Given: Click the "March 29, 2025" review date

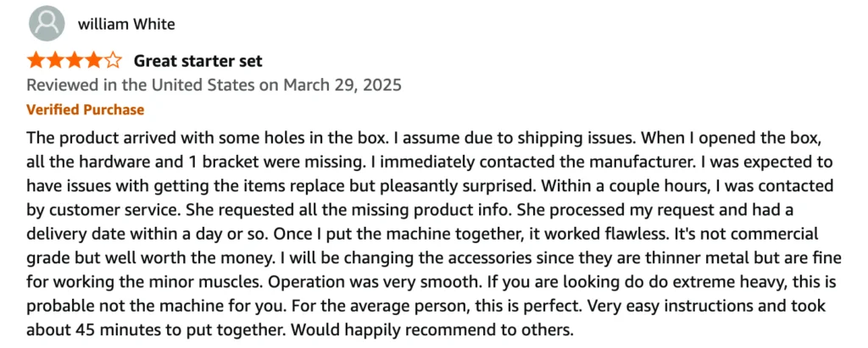Looking at the screenshot, I should pyautogui.click(x=342, y=85).
